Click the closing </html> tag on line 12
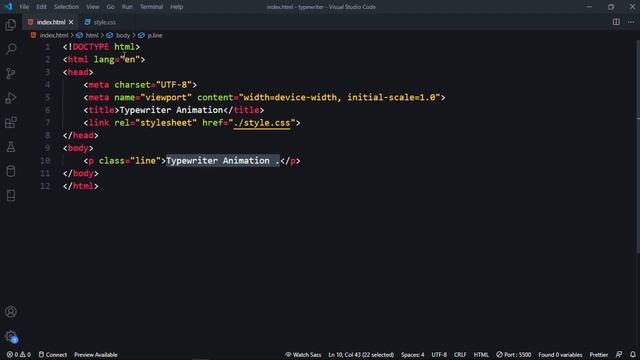The height and width of the screenshot is (360, 640). (x=81, y=186)
